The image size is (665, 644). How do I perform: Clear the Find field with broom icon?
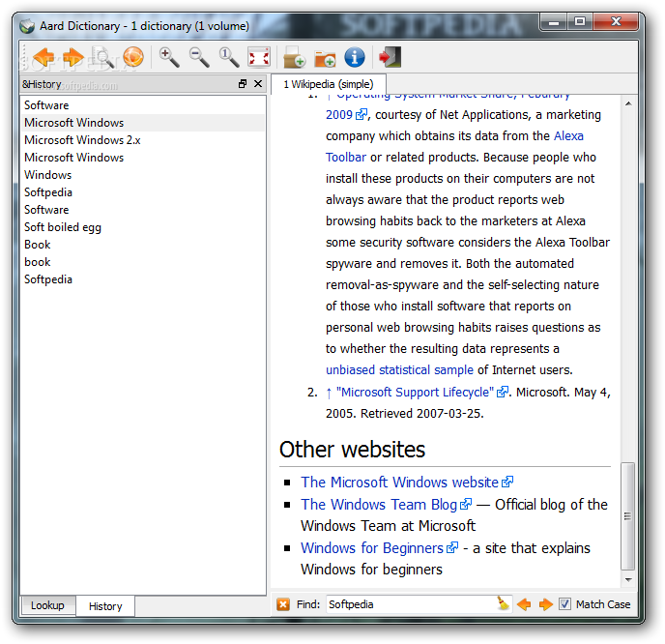(503, 603)
